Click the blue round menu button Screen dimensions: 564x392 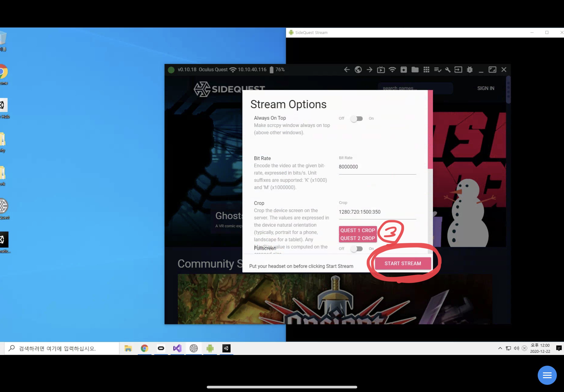click(x=547, y=375)
